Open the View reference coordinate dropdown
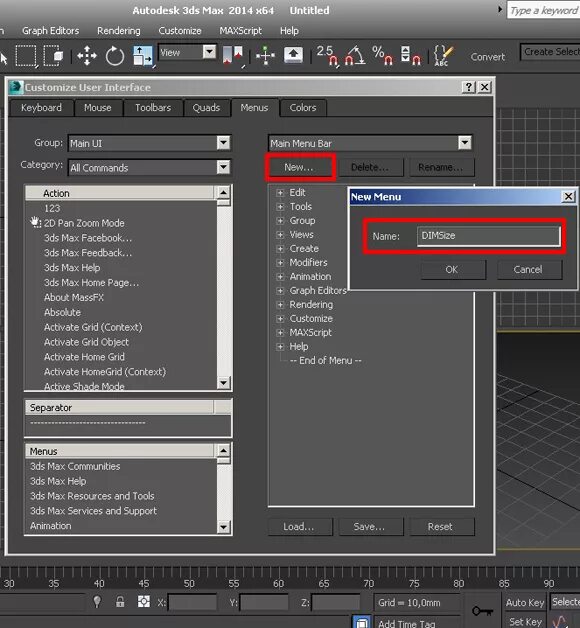Screen dimensions: 580x628 209,52
